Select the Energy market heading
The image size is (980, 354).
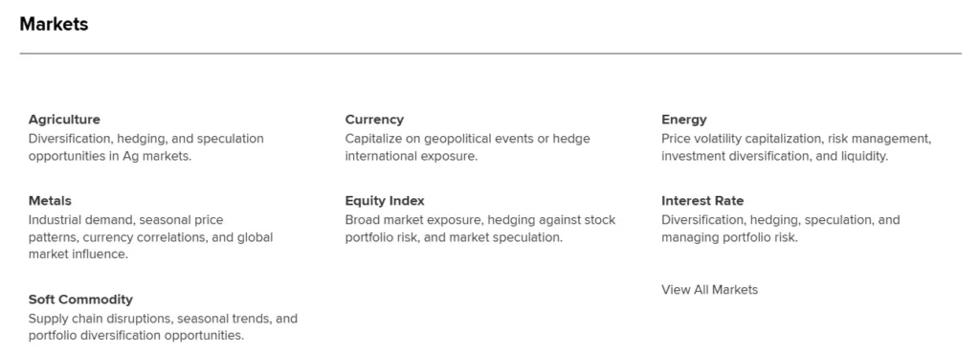click(683, 120)
